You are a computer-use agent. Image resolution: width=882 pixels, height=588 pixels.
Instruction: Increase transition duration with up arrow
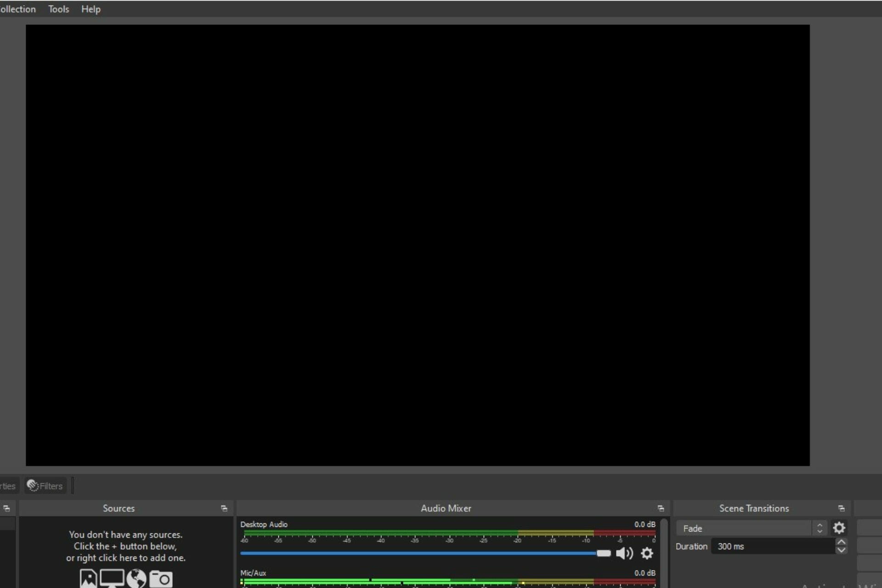(x=841, y=542)
